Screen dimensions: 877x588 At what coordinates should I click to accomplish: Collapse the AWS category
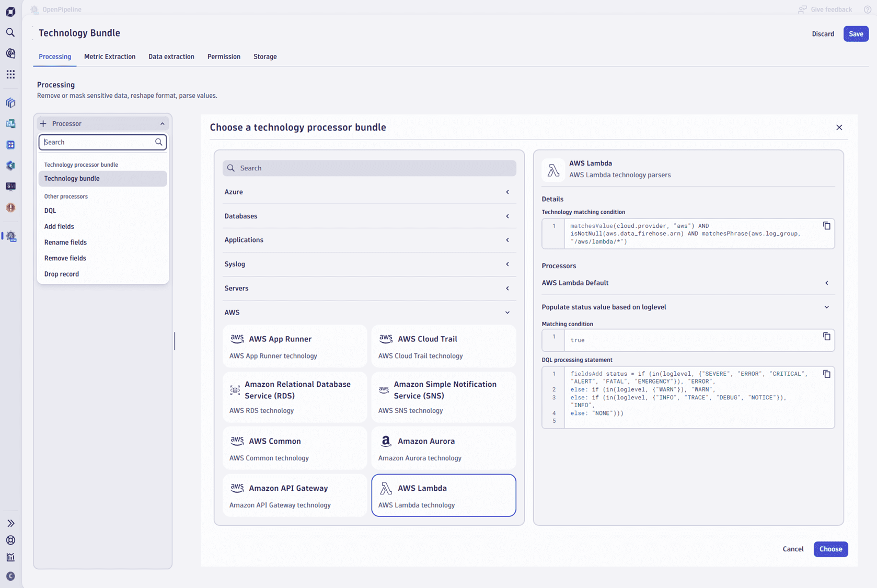[x=369, y=312]
